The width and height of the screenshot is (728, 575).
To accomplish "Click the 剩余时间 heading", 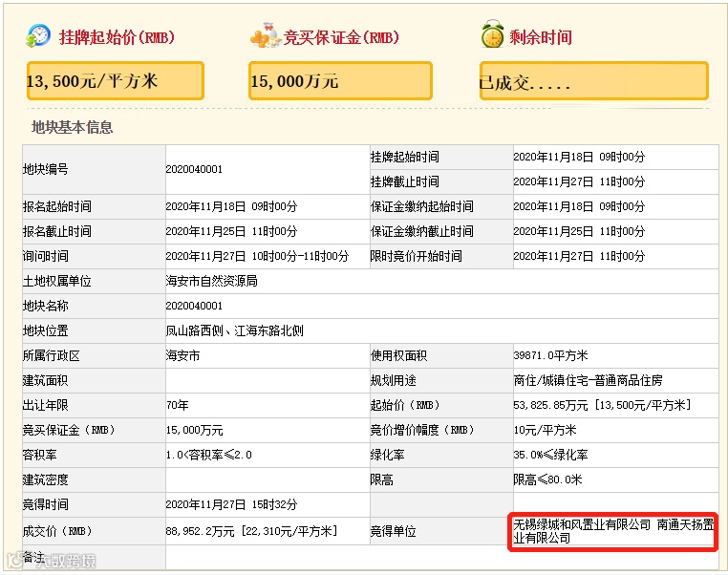I will [x=541, y=37].
